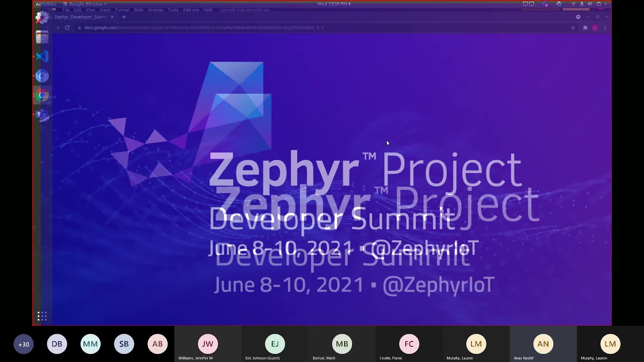Screen dimensions: 644x362
Task: Open the File menu in Slides
Action: 66,10
